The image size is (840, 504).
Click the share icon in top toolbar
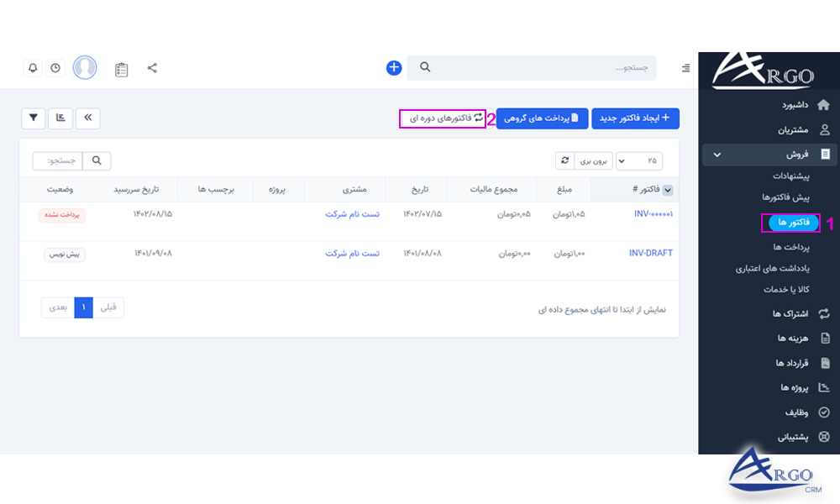(x=152, y=67)
